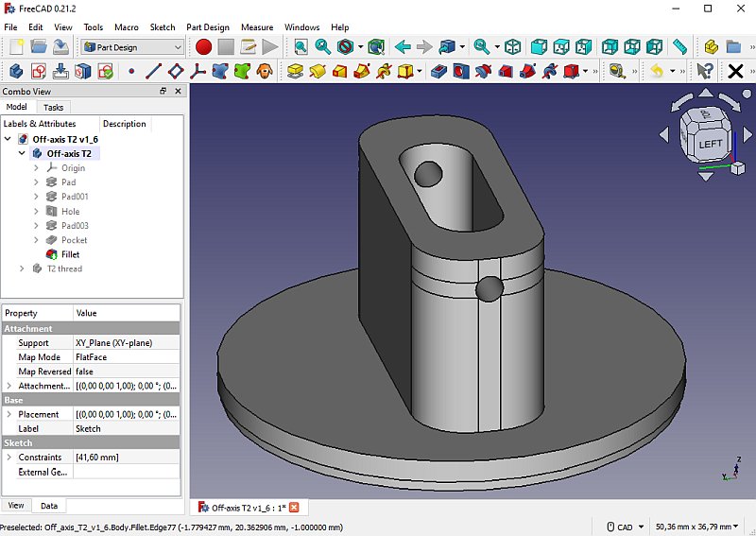756x536 pixels.
Task: Click the datum line tool
Action: (153, 72)
